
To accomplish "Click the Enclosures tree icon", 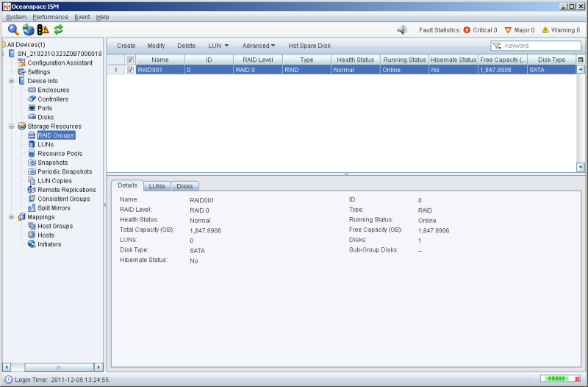I will pos(32,90).
